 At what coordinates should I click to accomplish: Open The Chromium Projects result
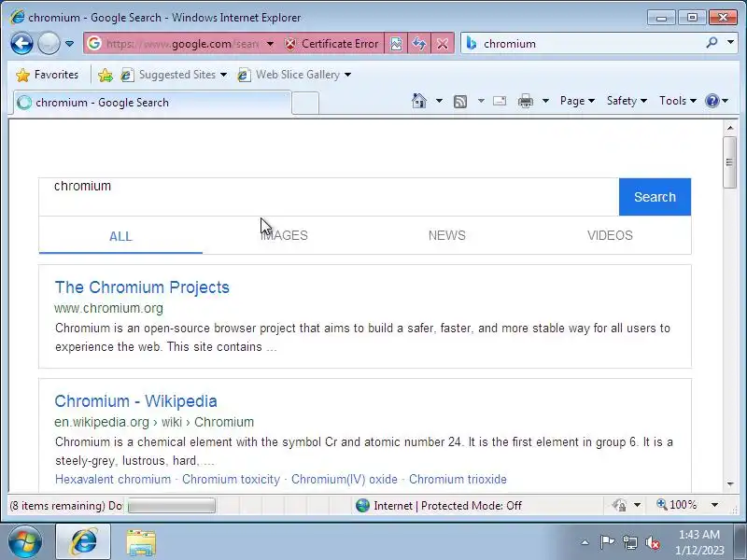(x=142, y=287)
